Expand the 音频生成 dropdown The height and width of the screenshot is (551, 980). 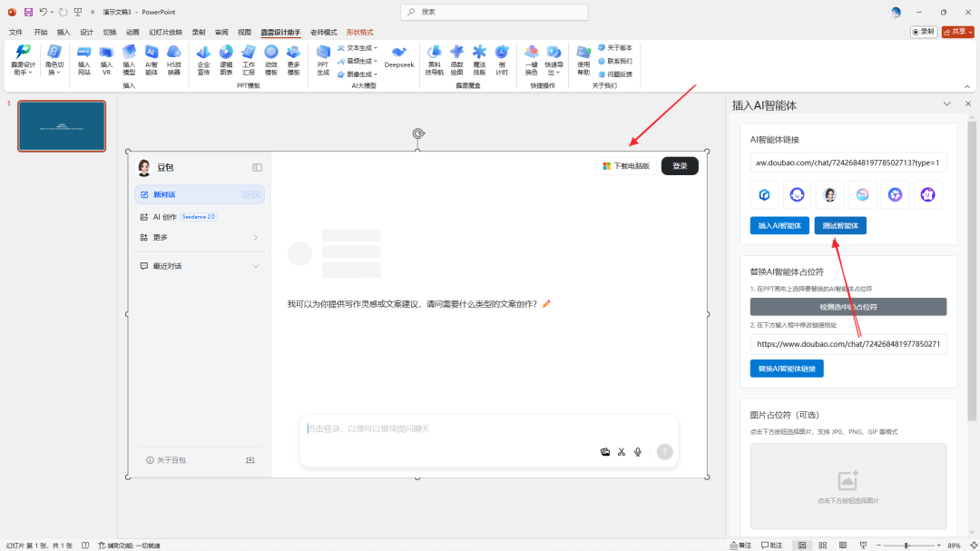coord(358,61)
